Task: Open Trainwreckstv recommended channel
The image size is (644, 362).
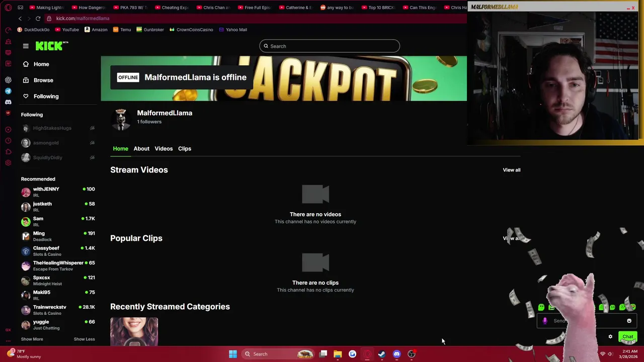Action: [58, 310]
